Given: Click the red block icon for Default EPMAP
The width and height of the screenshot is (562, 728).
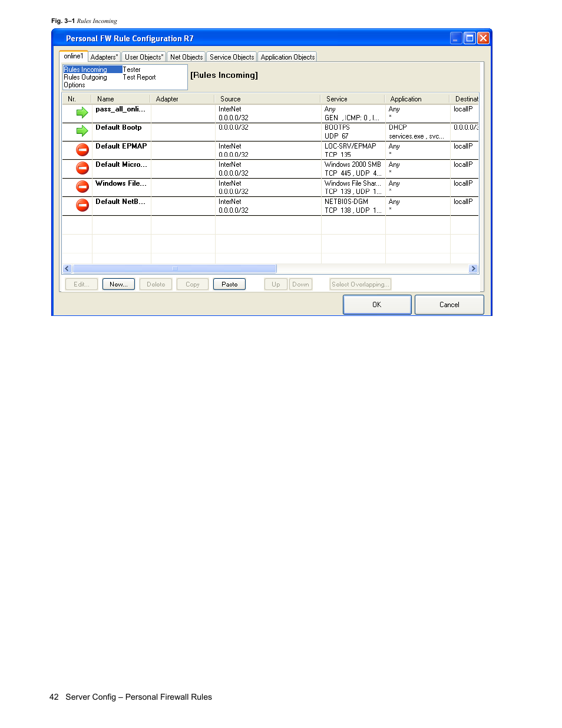Looking at the screenshot, I should 82,150.
